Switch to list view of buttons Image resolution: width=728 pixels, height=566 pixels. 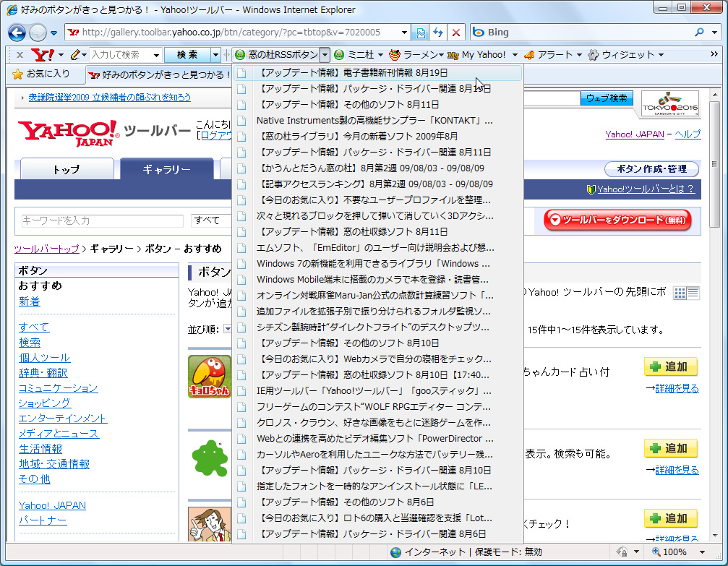[x=692, y=291]
